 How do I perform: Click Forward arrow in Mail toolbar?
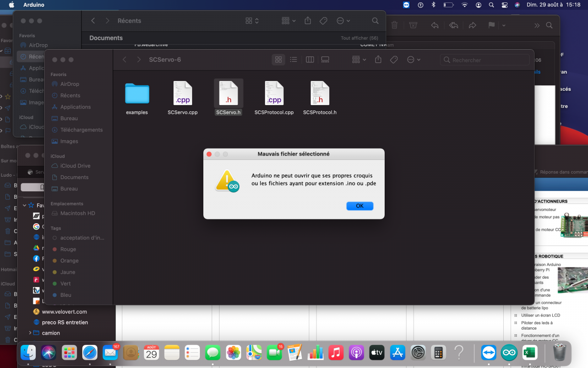pos(472,25)
